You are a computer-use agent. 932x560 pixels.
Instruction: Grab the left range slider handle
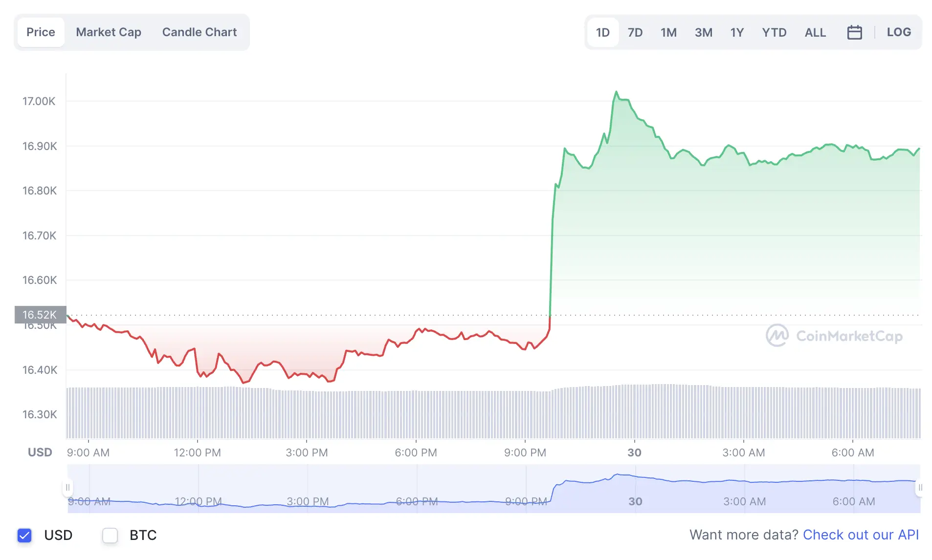click(67, 487)
